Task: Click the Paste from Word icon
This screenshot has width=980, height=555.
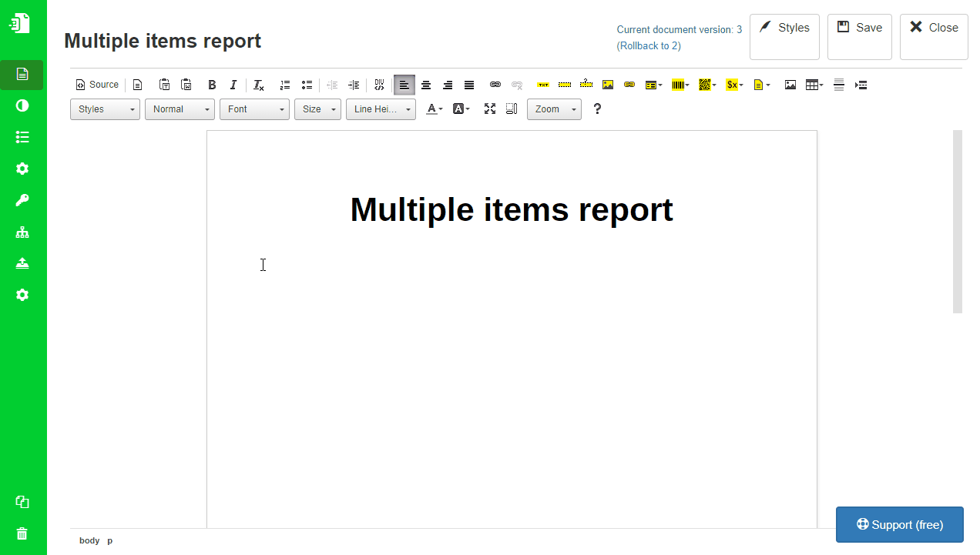Action: click(186, 85)
